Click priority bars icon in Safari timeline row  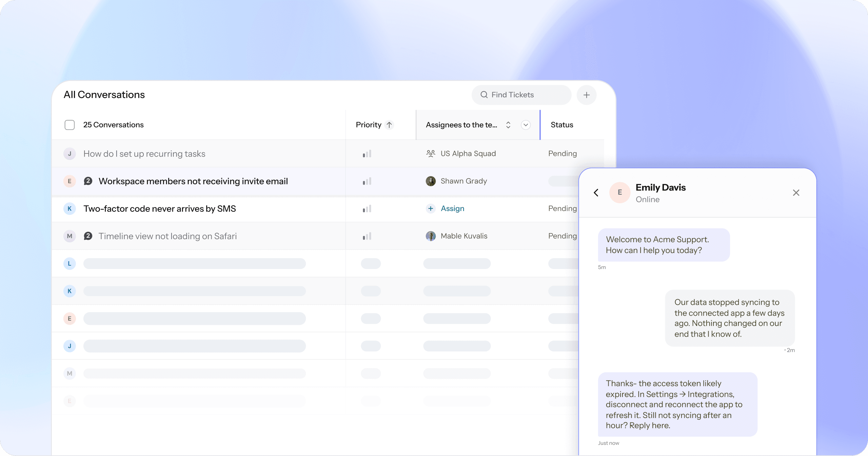[367, 236]
